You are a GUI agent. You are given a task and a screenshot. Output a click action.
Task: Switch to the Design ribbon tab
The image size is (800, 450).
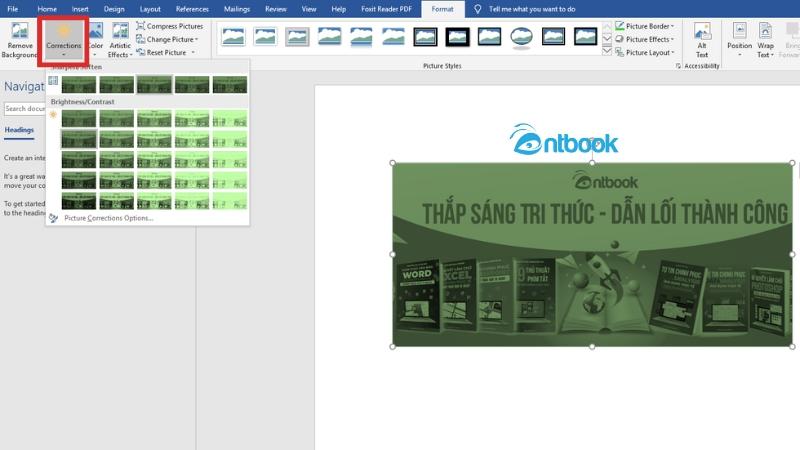tap(114, 9)
